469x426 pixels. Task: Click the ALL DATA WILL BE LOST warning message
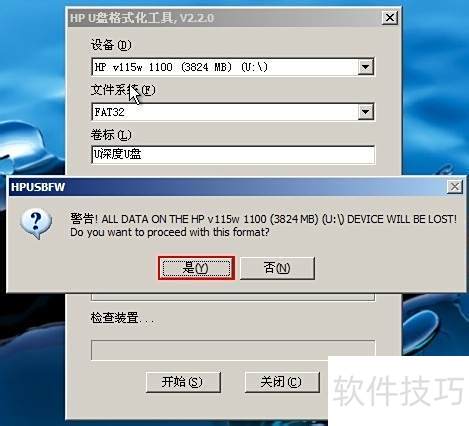263,225
